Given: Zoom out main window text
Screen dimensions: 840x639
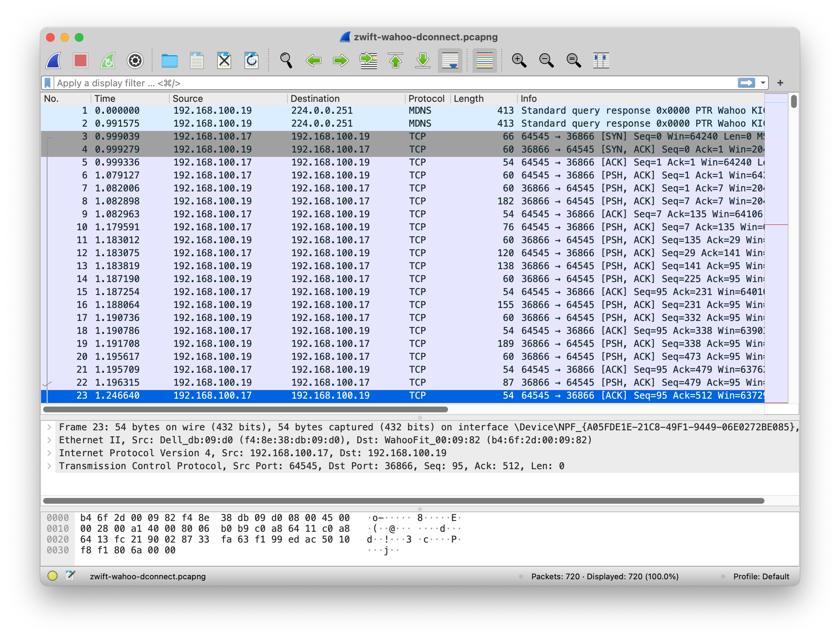Looking at the screenshot, I should tap(547, 60).
